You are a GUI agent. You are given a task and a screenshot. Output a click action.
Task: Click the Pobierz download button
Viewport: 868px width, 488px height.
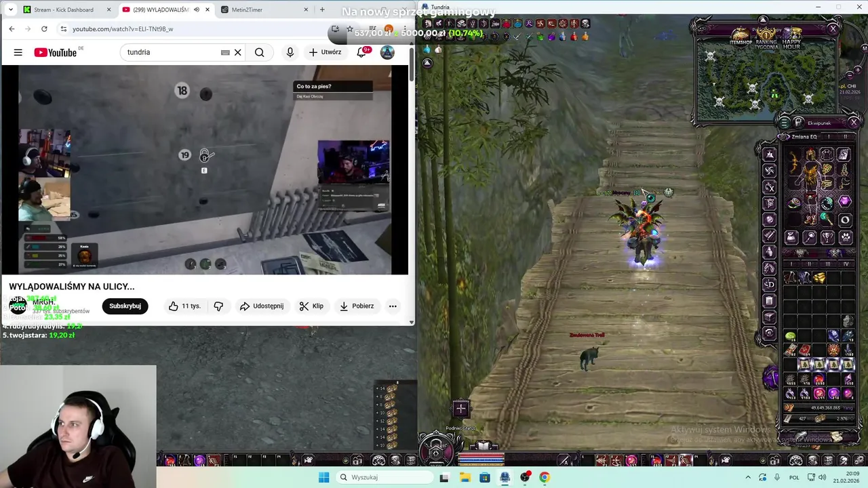(357, 306)
